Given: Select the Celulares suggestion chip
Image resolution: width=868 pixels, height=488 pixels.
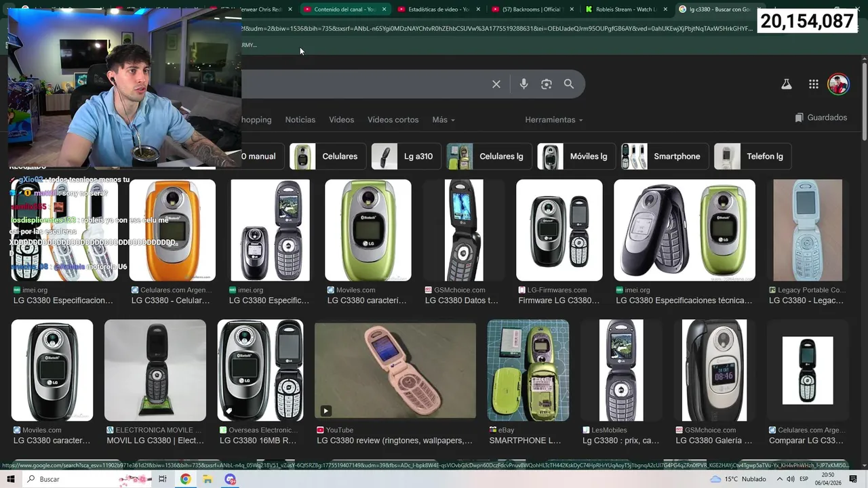Looking at the screenshot, I should pyautogui.click(x=327, y=157).
